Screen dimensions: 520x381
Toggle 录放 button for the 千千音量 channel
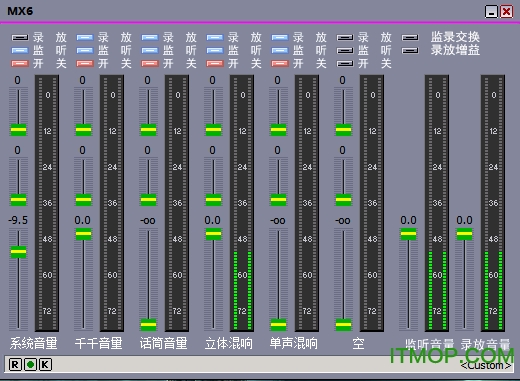85,37
